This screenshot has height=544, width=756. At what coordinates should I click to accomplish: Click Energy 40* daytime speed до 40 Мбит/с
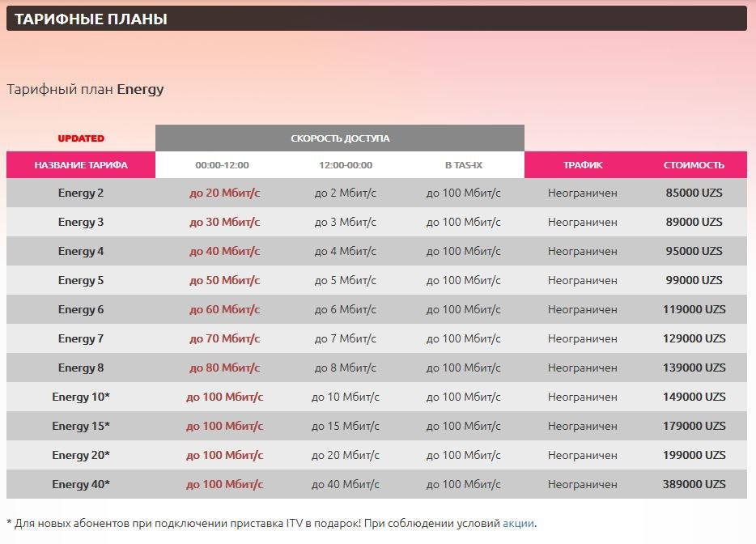click(x=345, y=484)
